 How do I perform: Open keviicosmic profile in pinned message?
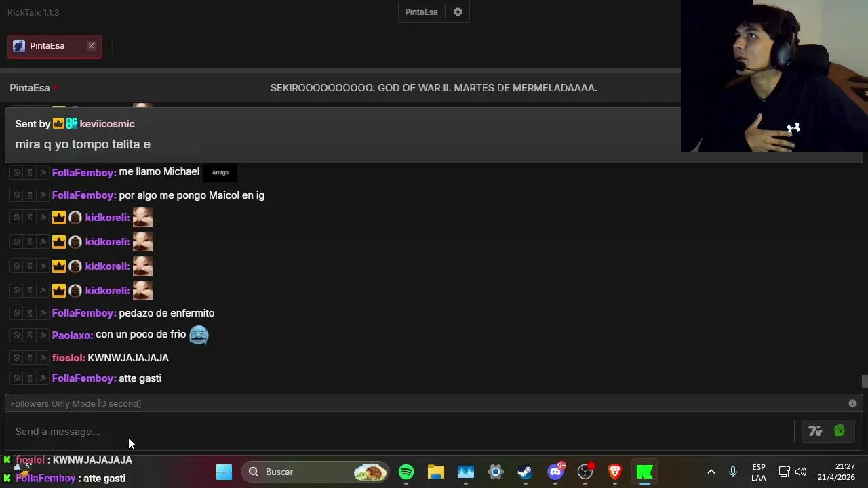coord(107,124)
